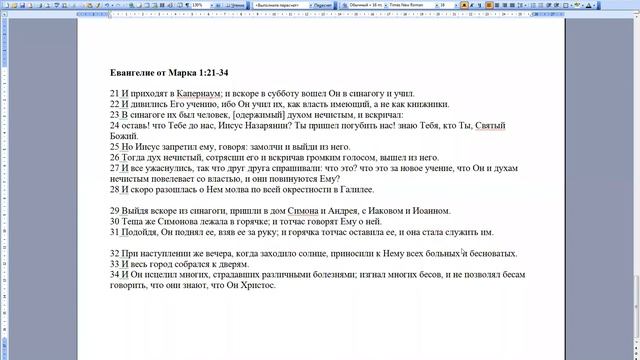This screenshot has width=640, height=360.
Task: Open the zoom 130% dropdown
Action: pos(213,5)
